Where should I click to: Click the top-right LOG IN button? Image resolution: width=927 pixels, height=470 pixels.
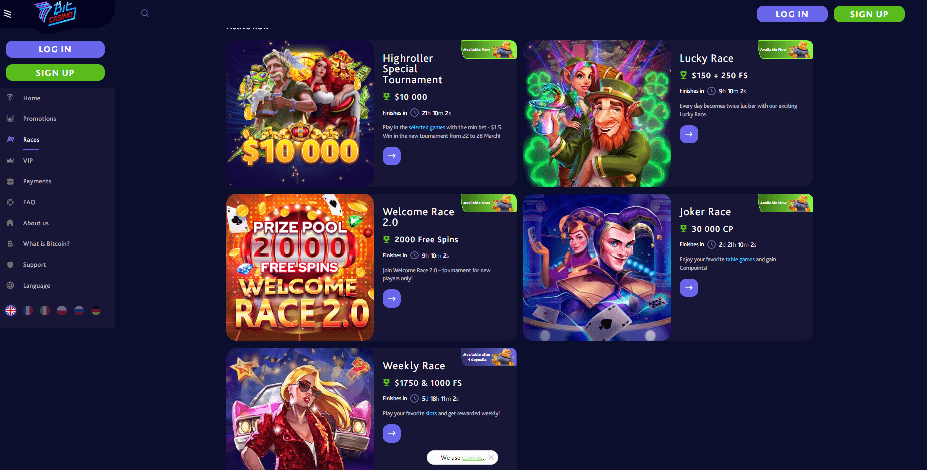coord(792,14)
